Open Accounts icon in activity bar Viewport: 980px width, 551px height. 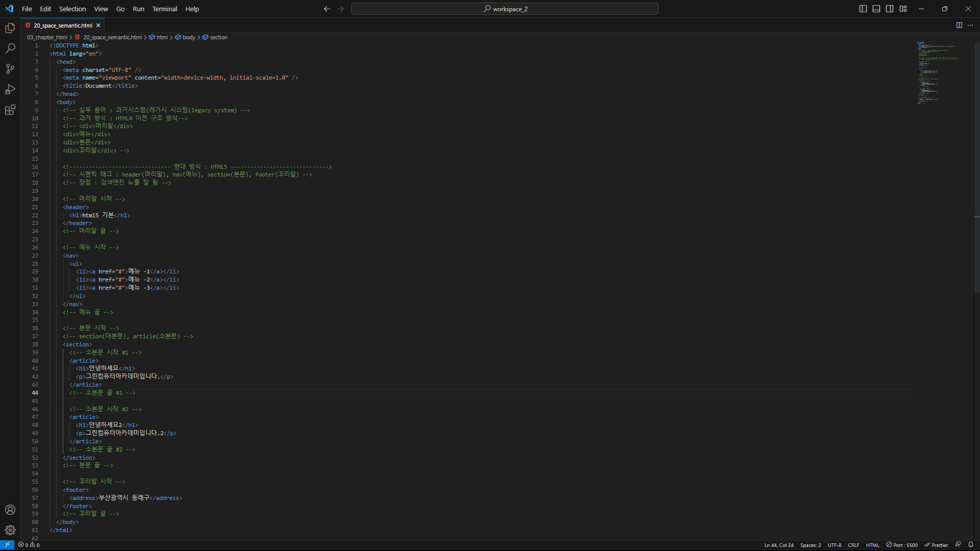click(x=10, y=510)
